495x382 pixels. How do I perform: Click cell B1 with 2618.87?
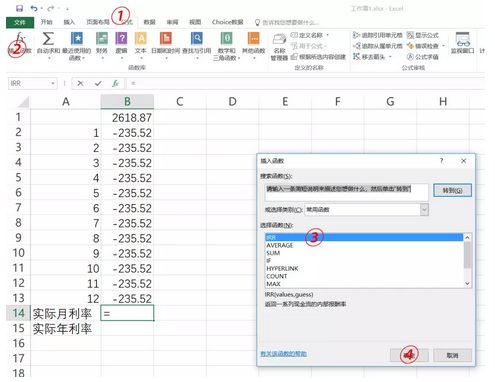(x=127, y=117)
